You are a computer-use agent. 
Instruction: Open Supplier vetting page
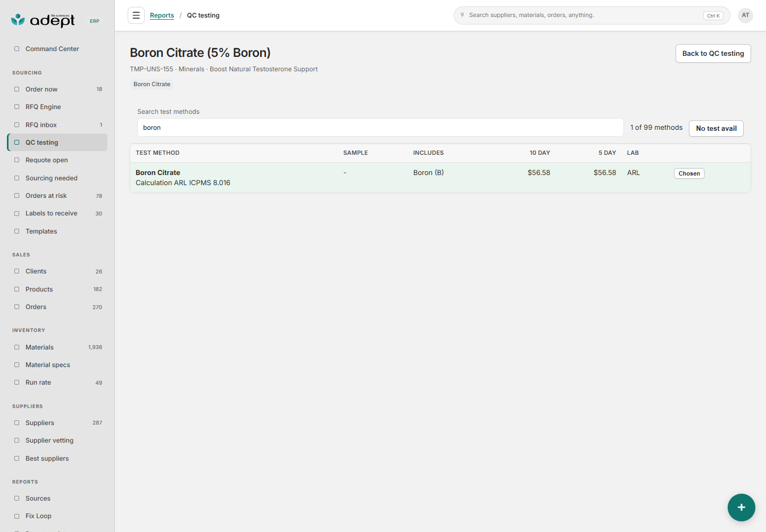57,440
